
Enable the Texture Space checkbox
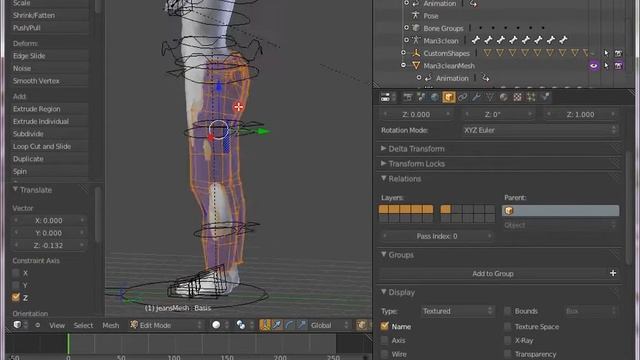click(x=507, y=327)
